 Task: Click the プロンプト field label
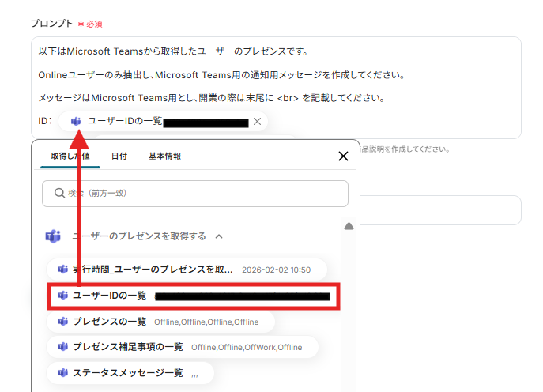tap(51, 24)
